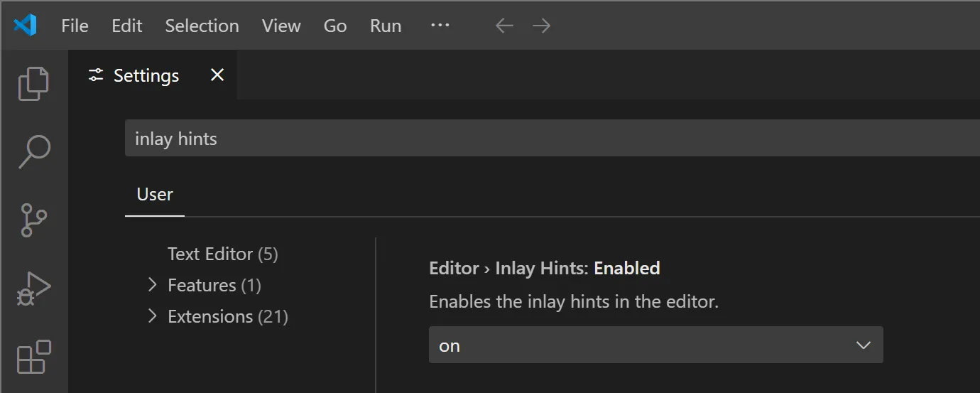The height and width of the screenshot is (393, 980).
Task: Go back with the left arrow
Action: tap(504, 26)
